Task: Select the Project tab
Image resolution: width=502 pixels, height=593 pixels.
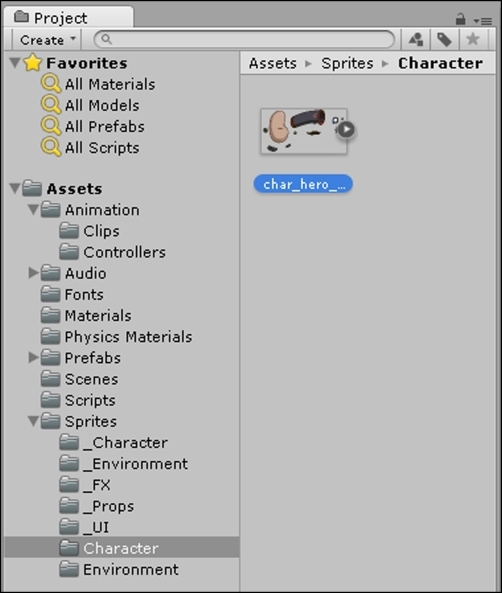Action: click(x=68, y=17)
